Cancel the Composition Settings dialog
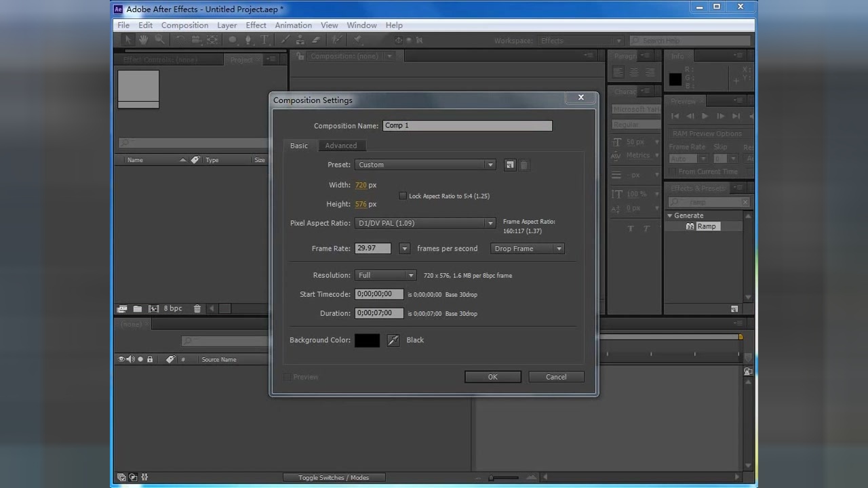 tap(556, 377)
